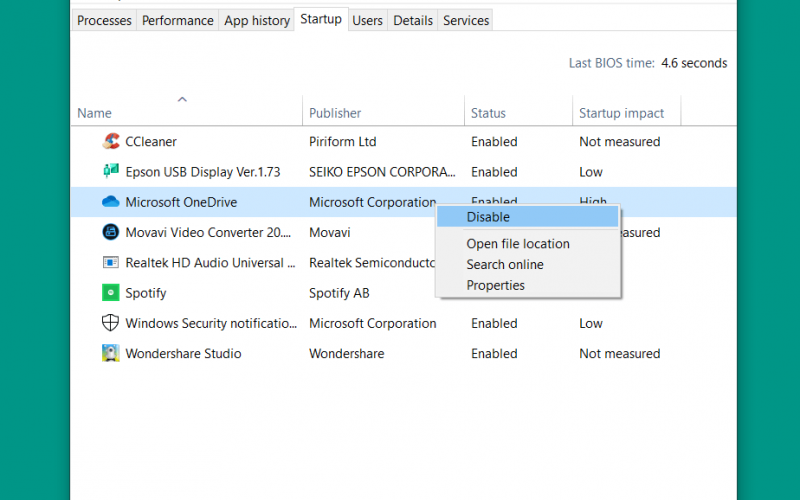Sort by the Name column header
Screen dimensions: 800x500
click(94, 113)
